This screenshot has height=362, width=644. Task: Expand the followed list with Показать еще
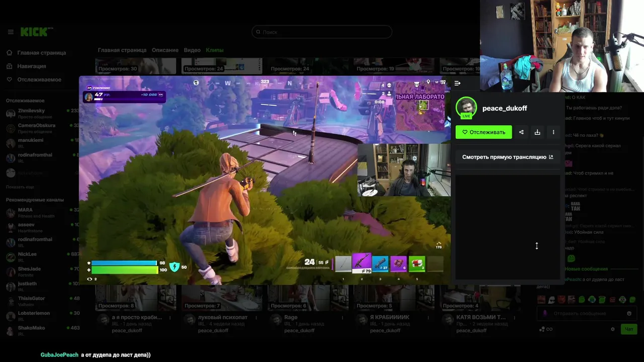click(x=20, y=187)
